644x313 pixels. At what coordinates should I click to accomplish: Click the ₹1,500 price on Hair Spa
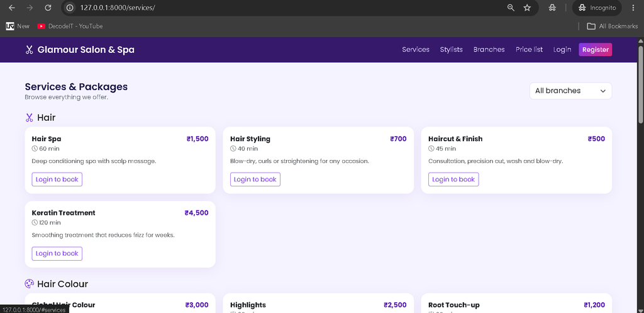coord(197,139)
